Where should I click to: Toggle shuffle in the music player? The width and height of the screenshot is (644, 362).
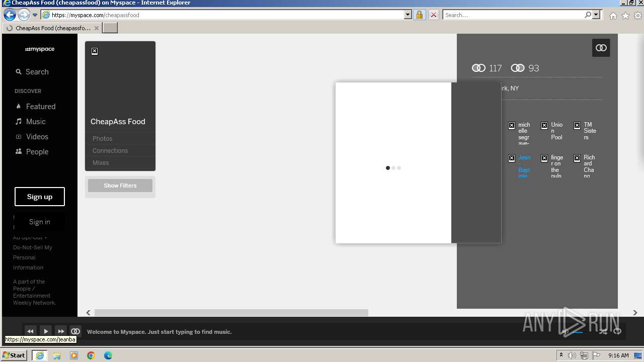(x=603, y=331)
